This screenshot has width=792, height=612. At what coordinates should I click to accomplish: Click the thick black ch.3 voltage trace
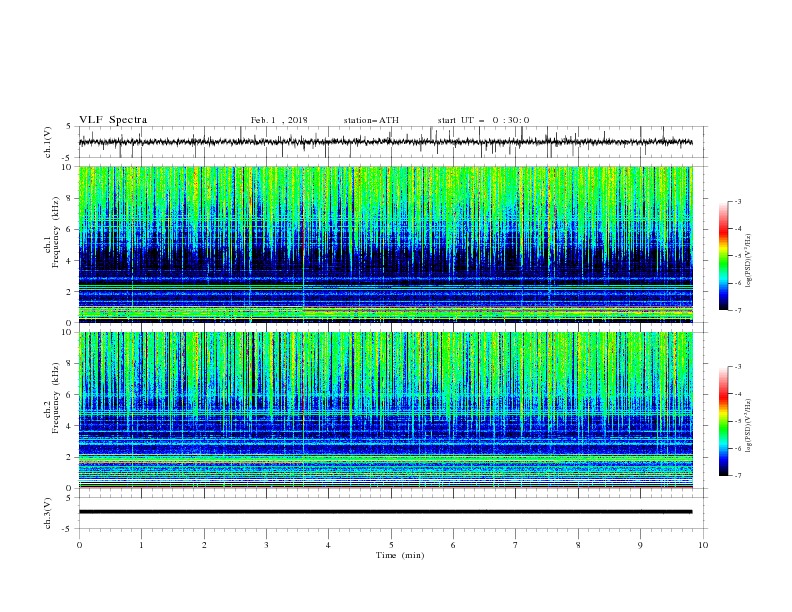[385, 512]
